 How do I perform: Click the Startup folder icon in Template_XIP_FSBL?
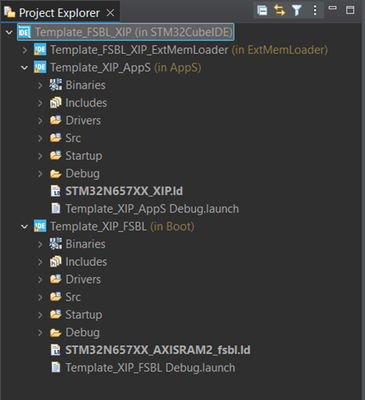56,315
